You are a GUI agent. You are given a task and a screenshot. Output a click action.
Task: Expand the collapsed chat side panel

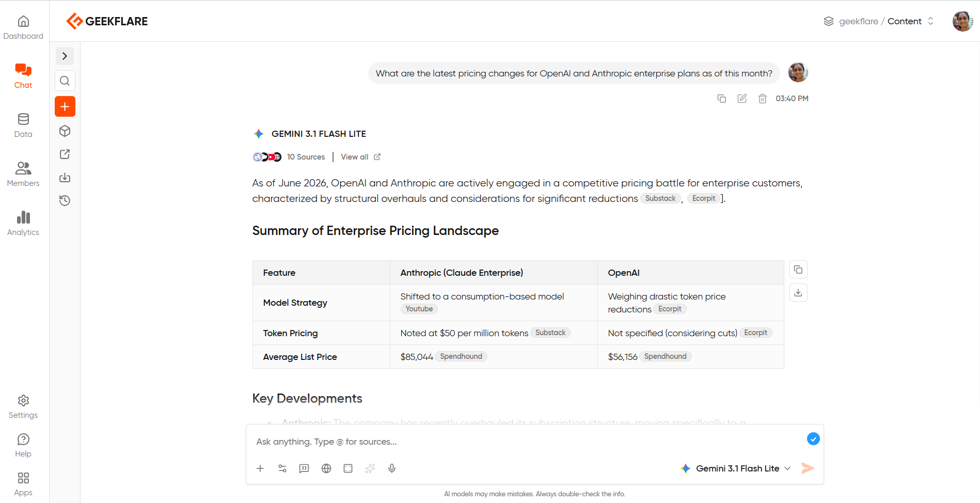tap(65, 56)
